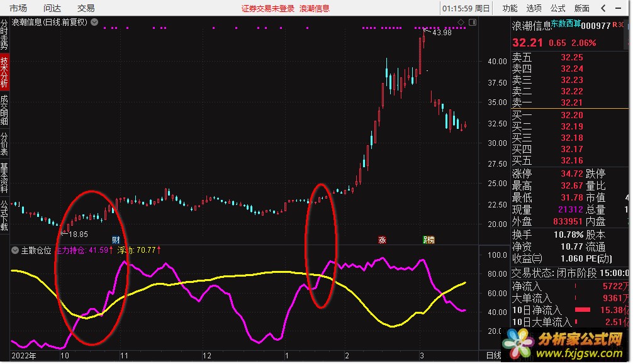Click the 净流入 row
Image resolution: width=633 pixels, height=364 pixels.
[569, 286]
